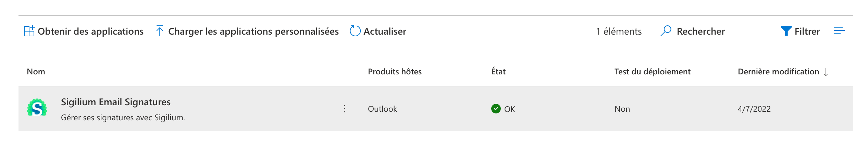
Task: Sort by Dernière modification arrow
Action: (826, 72)
